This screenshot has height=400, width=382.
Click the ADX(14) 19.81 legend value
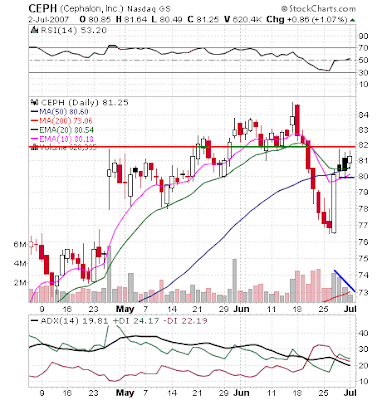point(69,321)
